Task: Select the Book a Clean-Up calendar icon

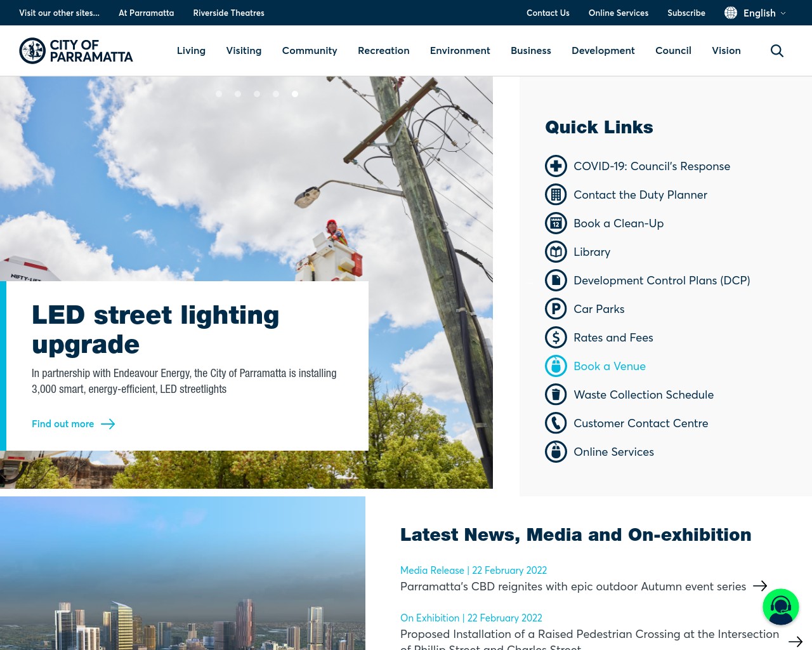Action: [556, 223]
